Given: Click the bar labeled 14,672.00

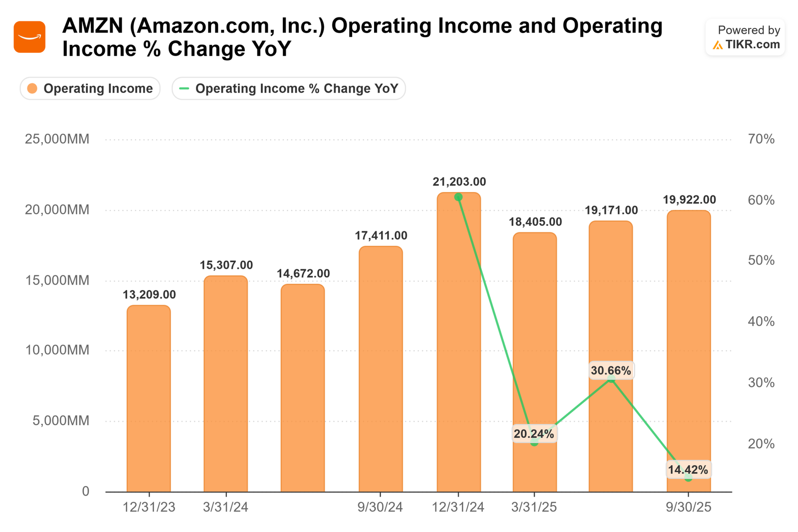Looking at the screenshot, I should tap(303, 389).
